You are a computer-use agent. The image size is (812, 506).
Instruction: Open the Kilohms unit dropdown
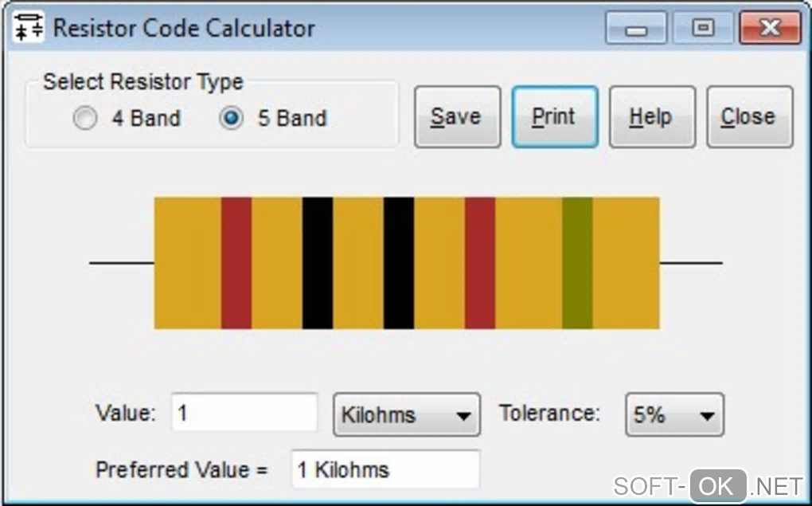pyautogui.click(x=407, y=414)
